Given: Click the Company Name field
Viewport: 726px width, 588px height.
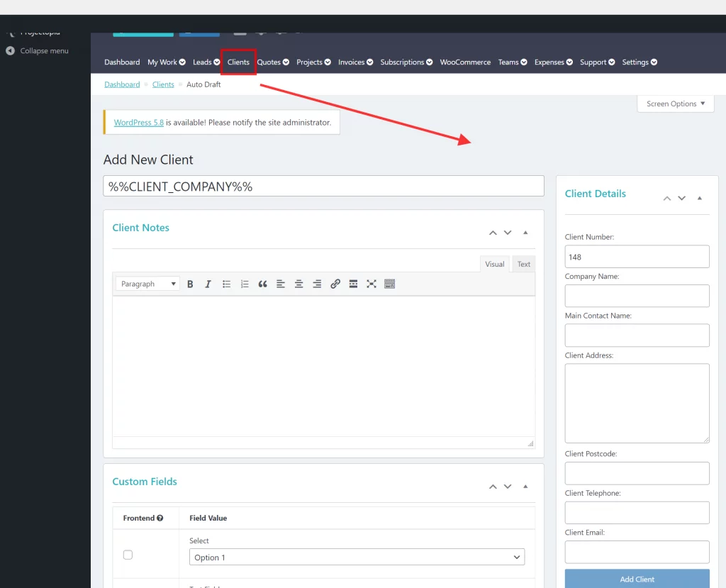Looking at the screenshot, I should coord(637,296).
